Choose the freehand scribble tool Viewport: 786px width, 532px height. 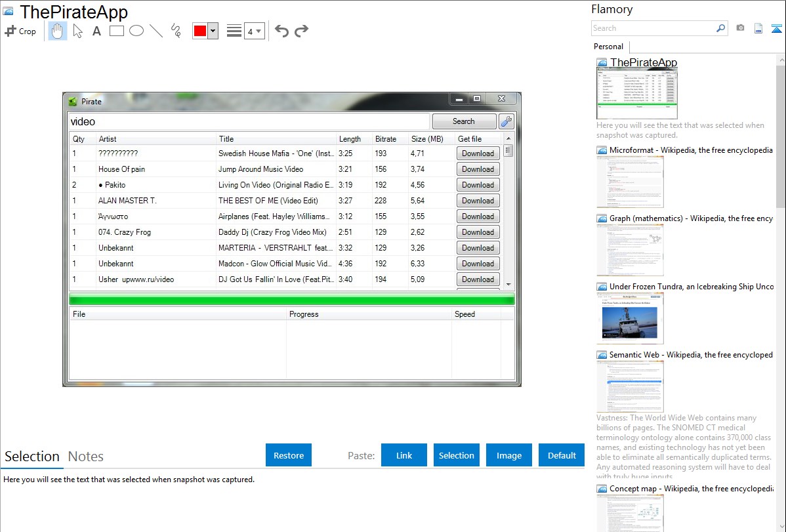pyautogui.click(x=175, y=31)
